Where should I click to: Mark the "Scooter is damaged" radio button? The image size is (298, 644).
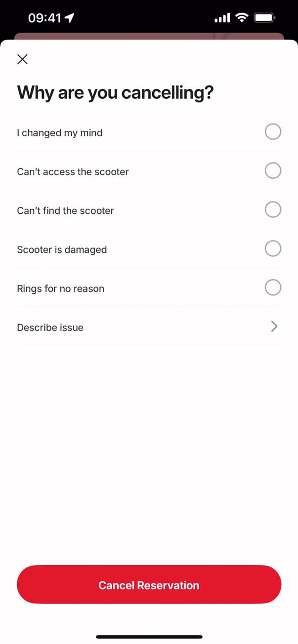click(273, 248)
